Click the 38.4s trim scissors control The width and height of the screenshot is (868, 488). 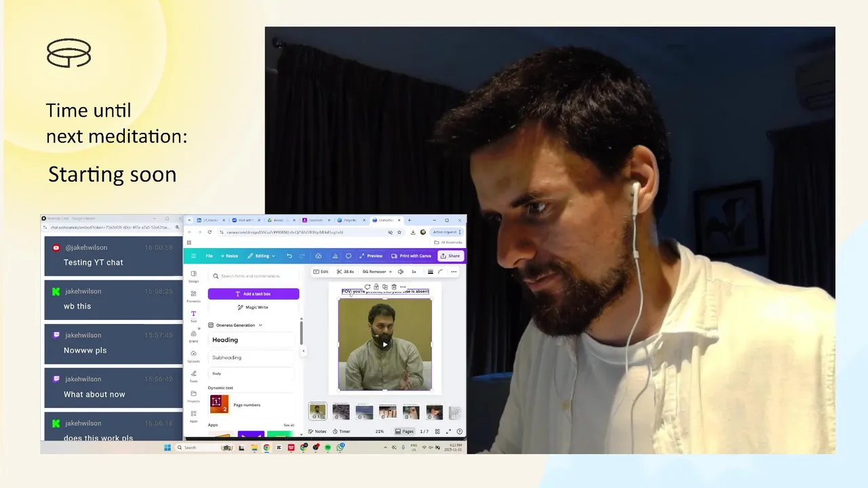(x=346, y=272)
